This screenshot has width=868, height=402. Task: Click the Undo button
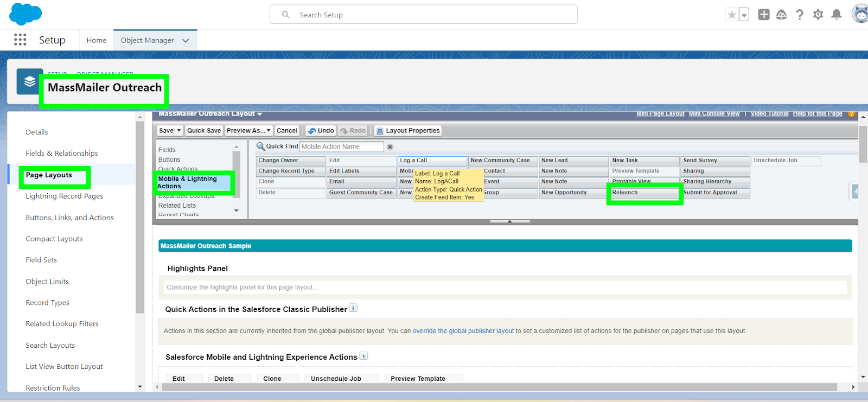(x=321, y=131)
